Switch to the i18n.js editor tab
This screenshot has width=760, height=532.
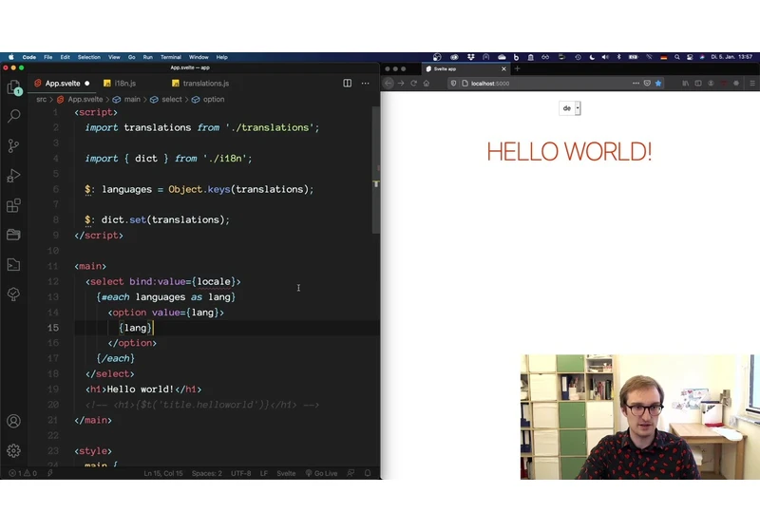point(120,84)
